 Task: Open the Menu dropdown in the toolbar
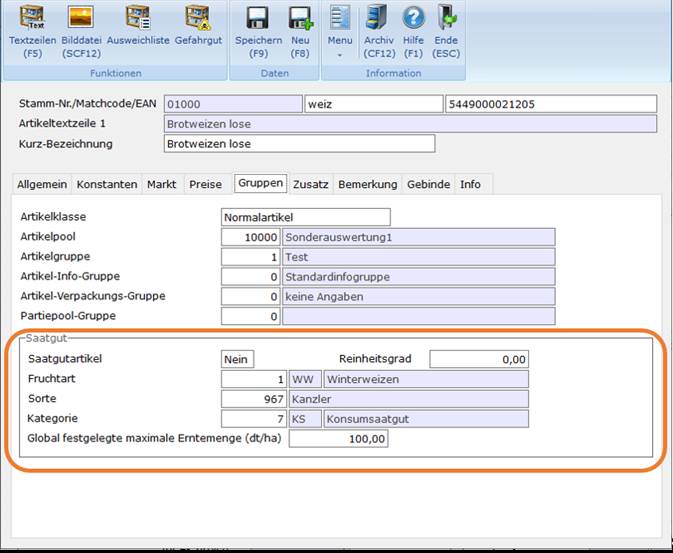pos(340,32)
